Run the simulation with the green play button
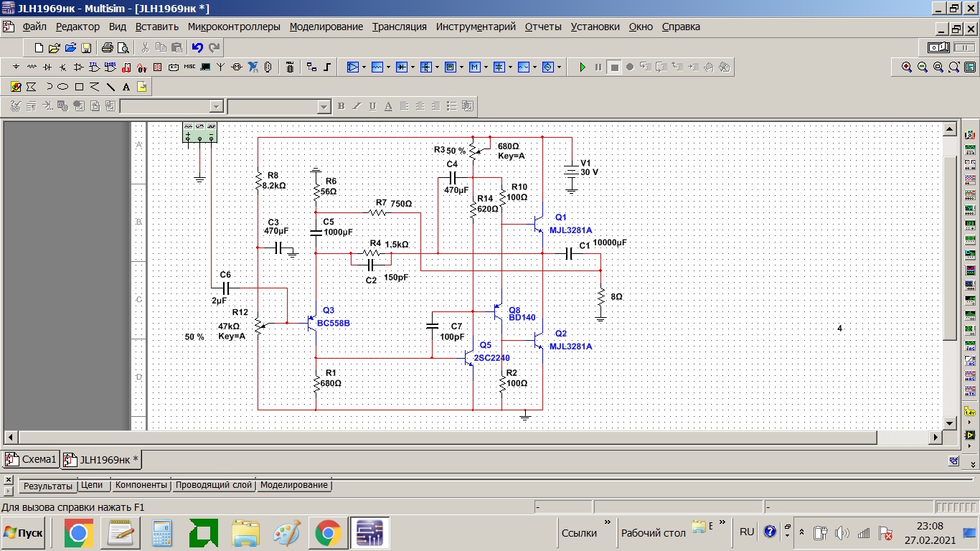Image resolution: width=980 pixels, height=551 pixels. [583, 67]
